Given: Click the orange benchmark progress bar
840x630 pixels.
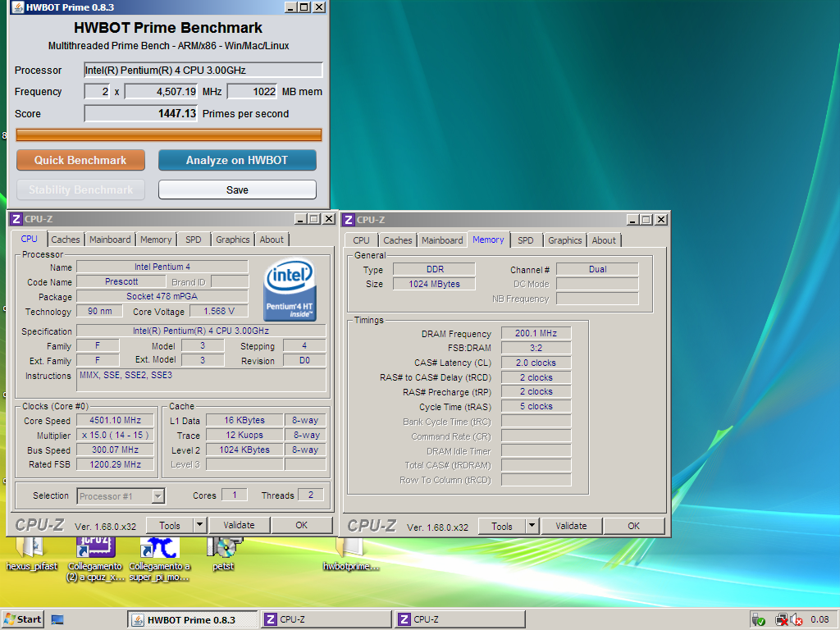Looking at the screenshot, I should tap(169, 135).
